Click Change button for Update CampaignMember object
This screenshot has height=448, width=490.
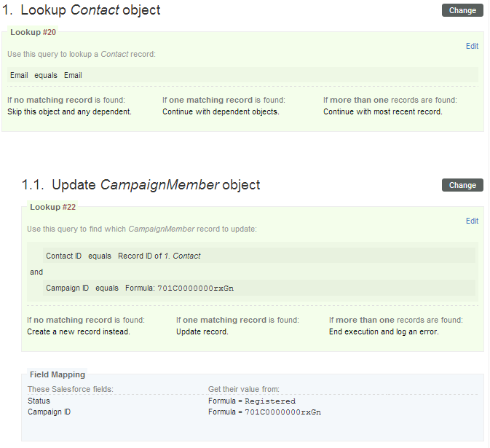click(462, 185)
